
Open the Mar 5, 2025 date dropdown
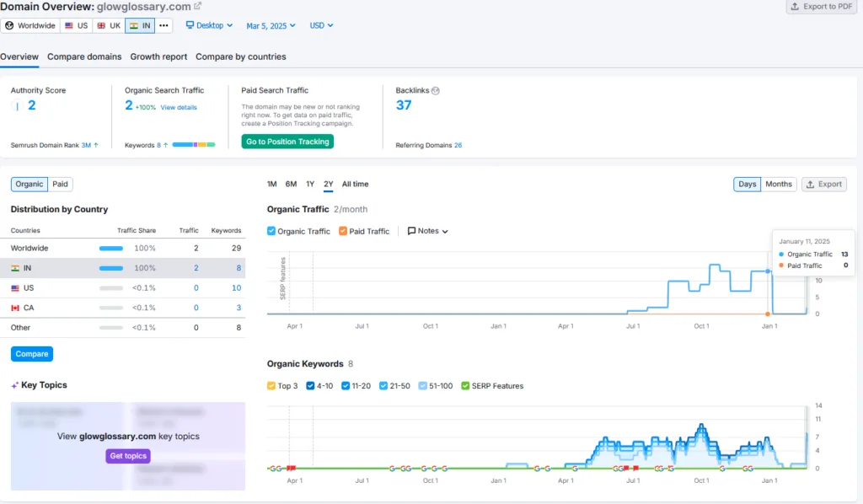coord(271,26)
